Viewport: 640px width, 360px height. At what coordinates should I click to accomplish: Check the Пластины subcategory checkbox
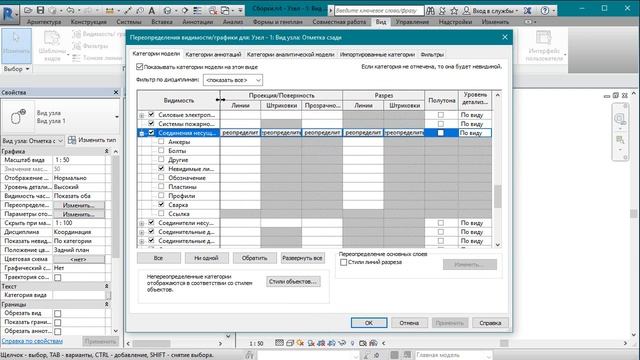pyautogui.click(x=161, y=187)
